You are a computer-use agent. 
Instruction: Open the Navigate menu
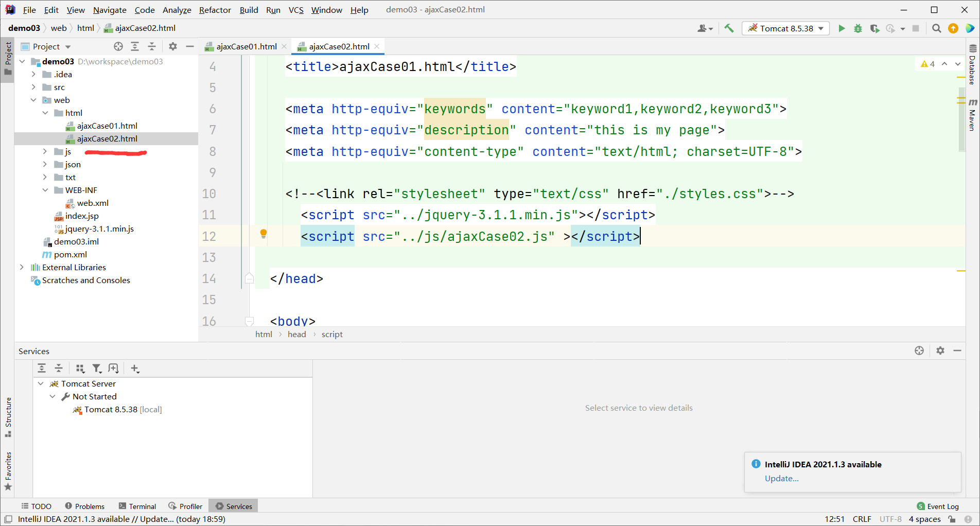109,10
